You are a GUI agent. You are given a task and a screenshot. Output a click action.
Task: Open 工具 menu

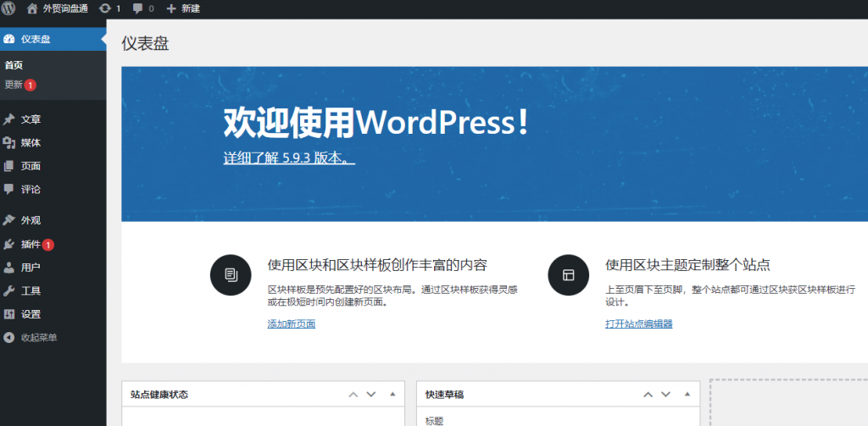(x=53, y=291)
